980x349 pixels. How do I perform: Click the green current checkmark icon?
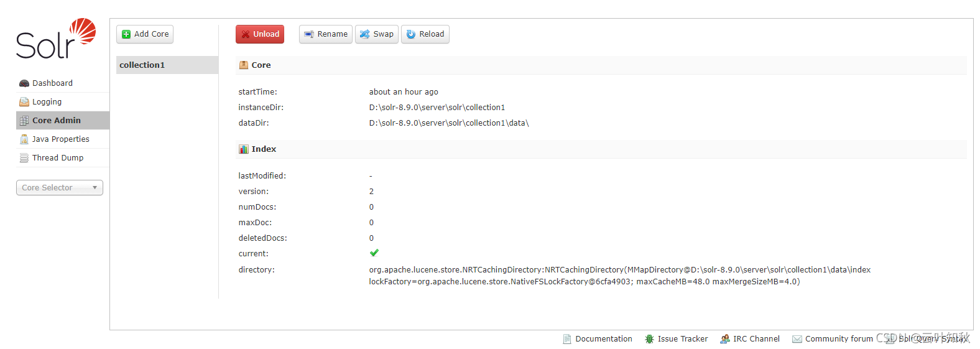(374, 253)
